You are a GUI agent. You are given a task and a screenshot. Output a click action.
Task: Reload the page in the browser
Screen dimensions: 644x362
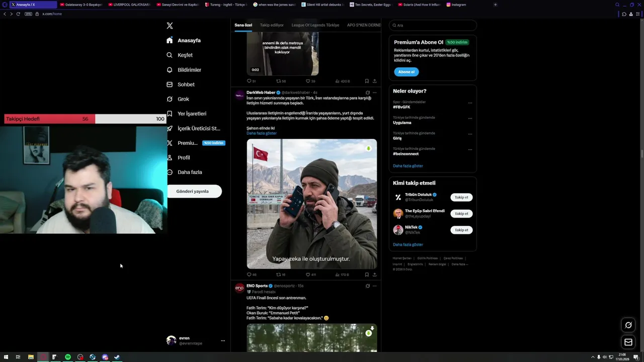18,14
